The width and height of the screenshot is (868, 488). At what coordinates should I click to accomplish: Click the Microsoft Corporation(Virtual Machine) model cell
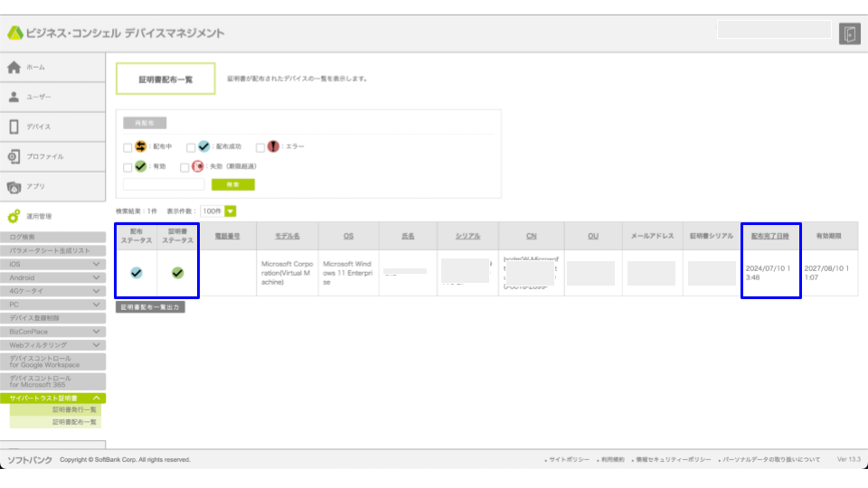tap(287, 273)
